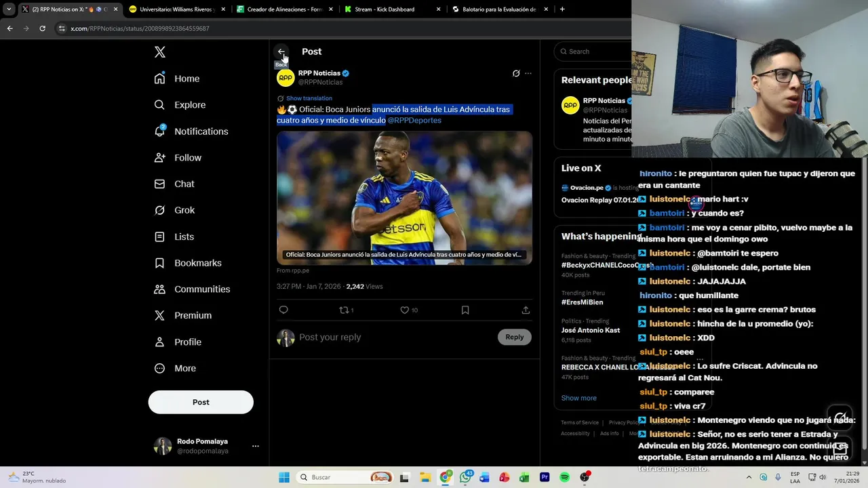Viewport: 868px width, 488px height.
Task: Show hidden system tray icons
Action: 749,477
